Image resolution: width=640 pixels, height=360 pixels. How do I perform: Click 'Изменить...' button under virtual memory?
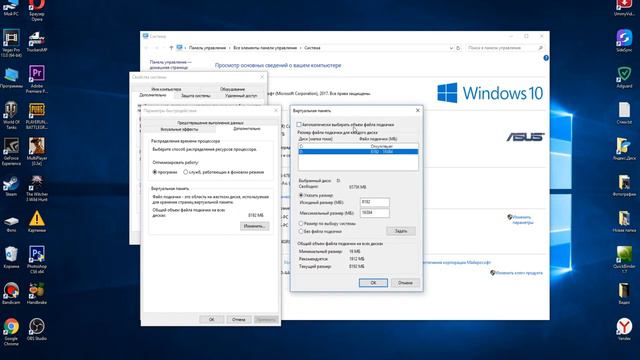(254, 226)
